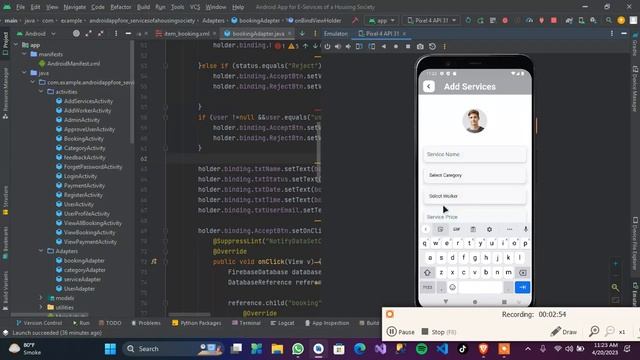The image size is (640, 360).
Task: Collapse the activities package
Action: 41,92
